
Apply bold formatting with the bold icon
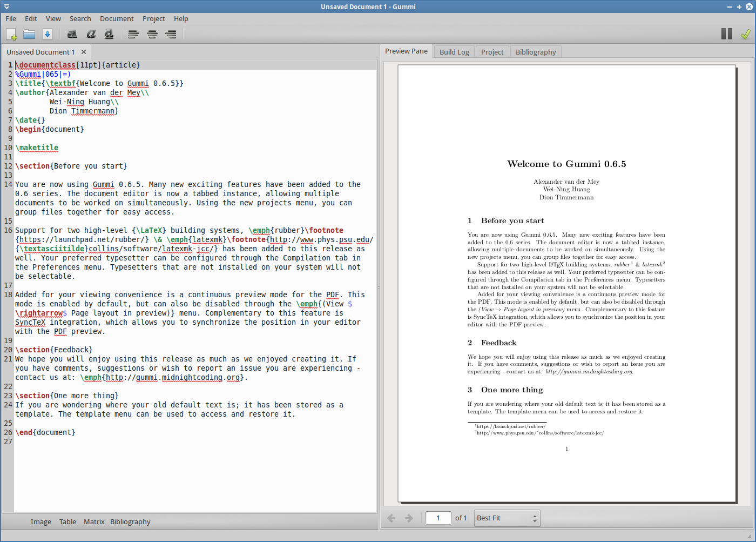tap(72, 34)
